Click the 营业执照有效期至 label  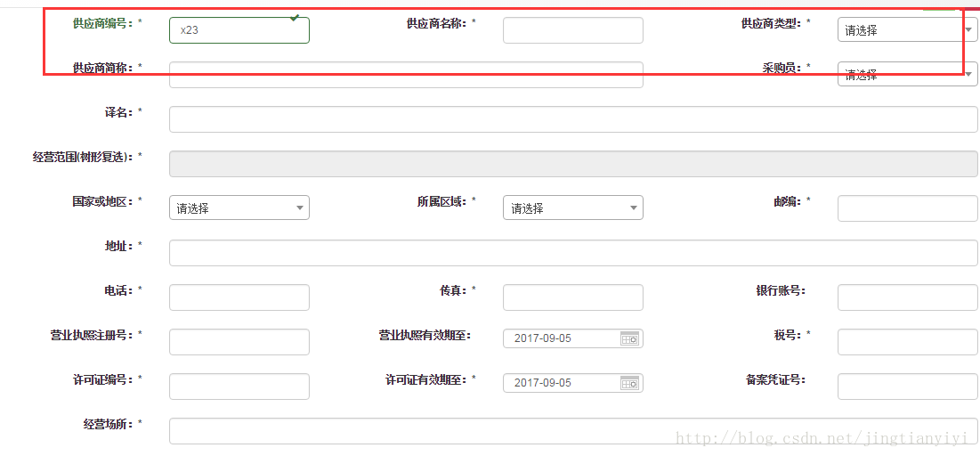[x=425, y=335]
